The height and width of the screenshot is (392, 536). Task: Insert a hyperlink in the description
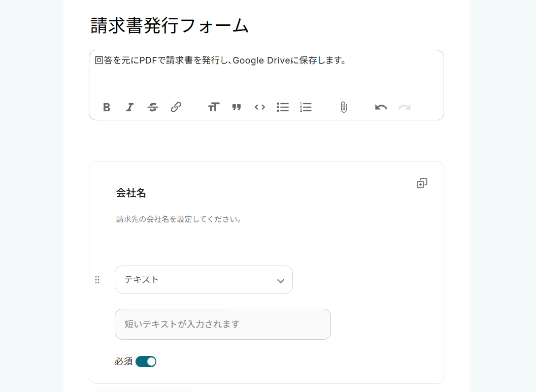(176, 107)
